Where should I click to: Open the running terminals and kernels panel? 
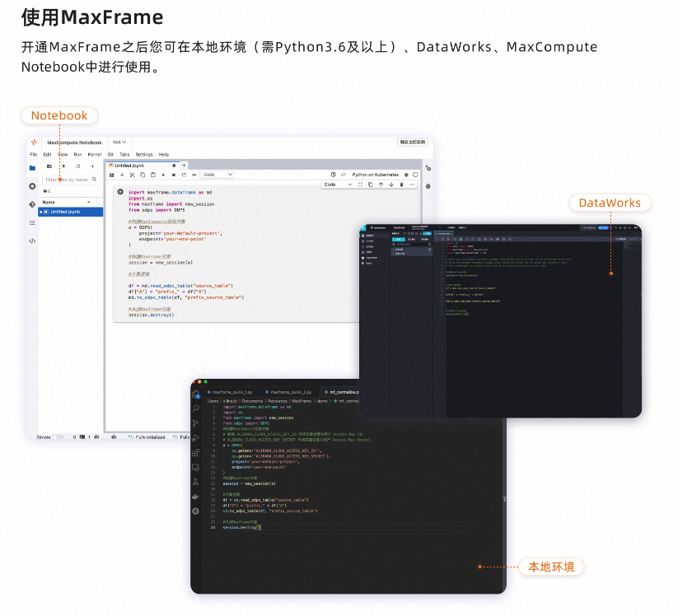[x=32, y=184]
